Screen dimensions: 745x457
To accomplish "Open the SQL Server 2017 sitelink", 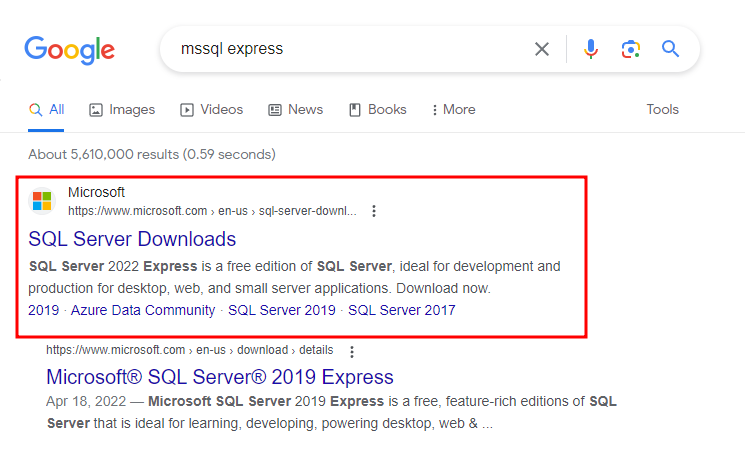I will pyautogui.click(x=401, y=310).
